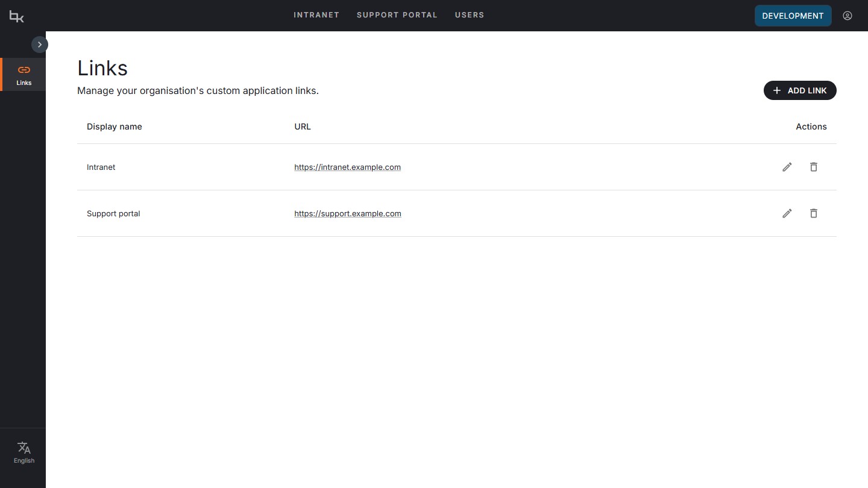Screen dimensions: 868x488
Task: Click the Actions column header
Action: [811, 127]
